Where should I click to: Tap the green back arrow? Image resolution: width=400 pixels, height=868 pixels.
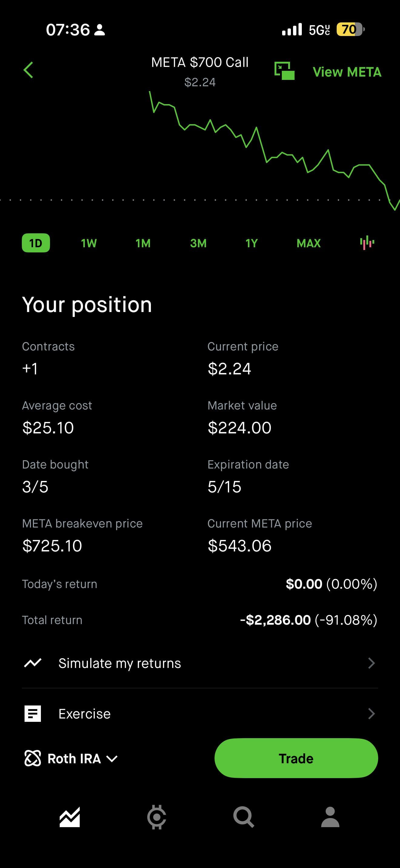click(28, 70)
